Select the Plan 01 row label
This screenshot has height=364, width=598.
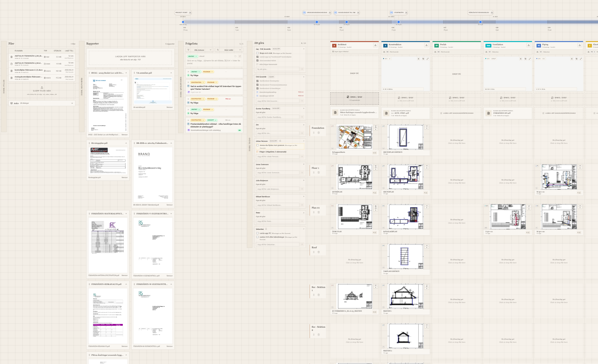[315, 208]
